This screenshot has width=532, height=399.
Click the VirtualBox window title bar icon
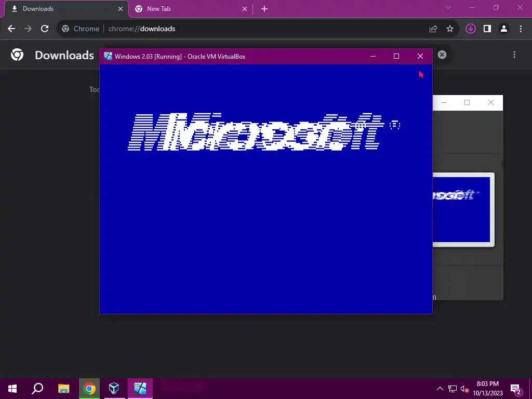(x=108, y=56)
